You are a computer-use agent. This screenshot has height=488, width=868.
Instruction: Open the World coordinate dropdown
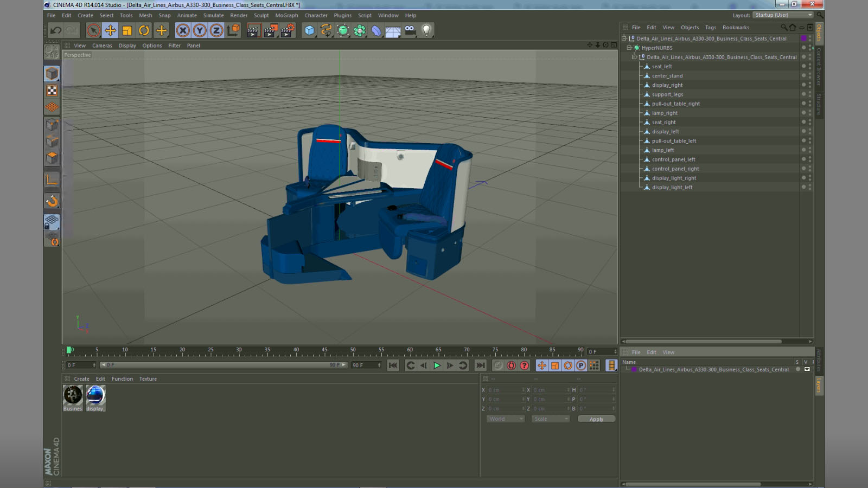(506, 419)
